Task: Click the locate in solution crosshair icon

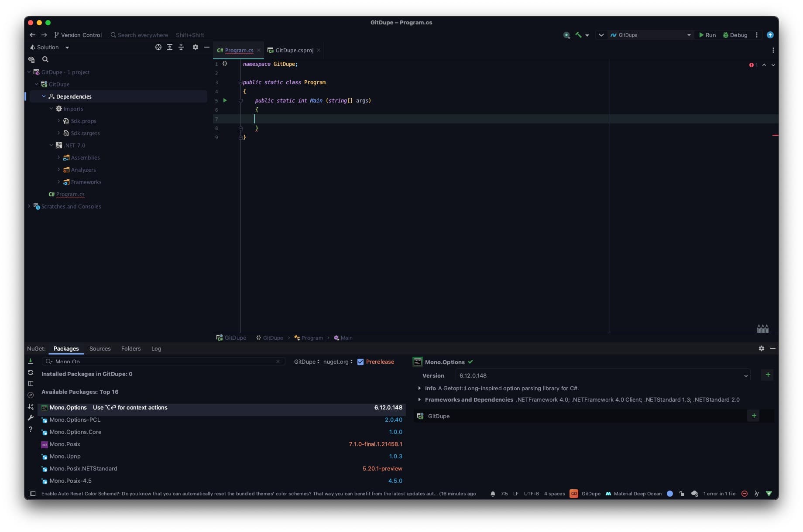Action: 158,47
